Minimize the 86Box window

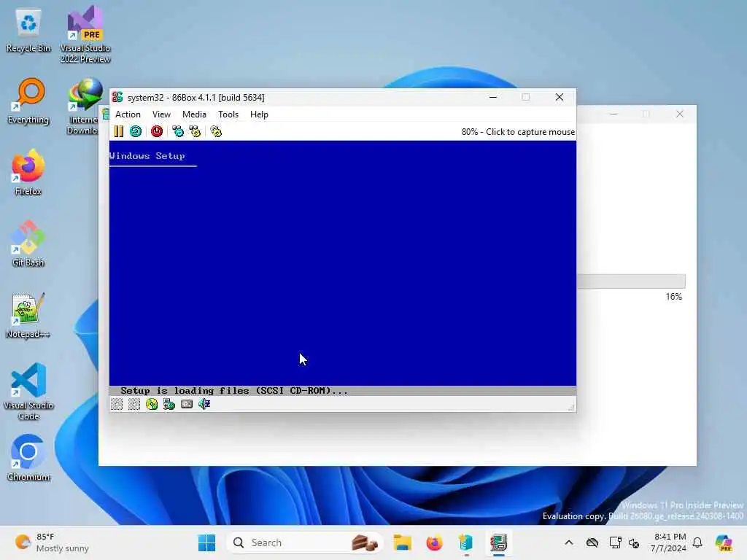click(493, 97)
